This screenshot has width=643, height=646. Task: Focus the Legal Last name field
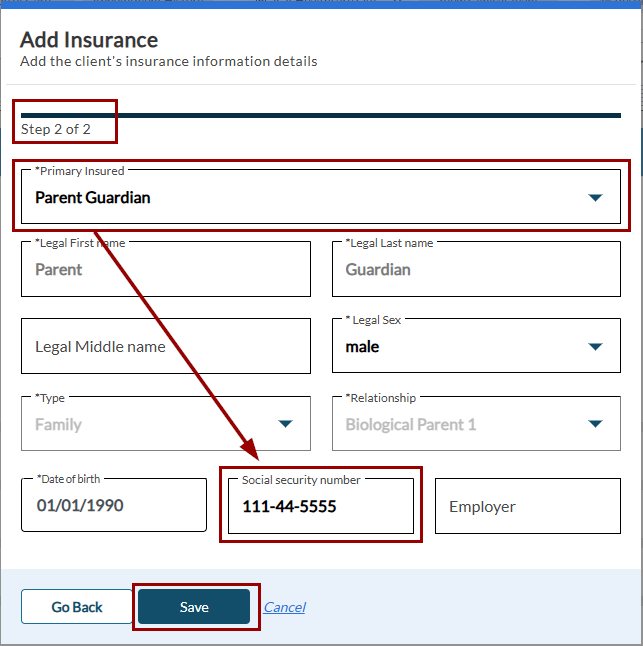pyautogui.click(x=475, y=269)
